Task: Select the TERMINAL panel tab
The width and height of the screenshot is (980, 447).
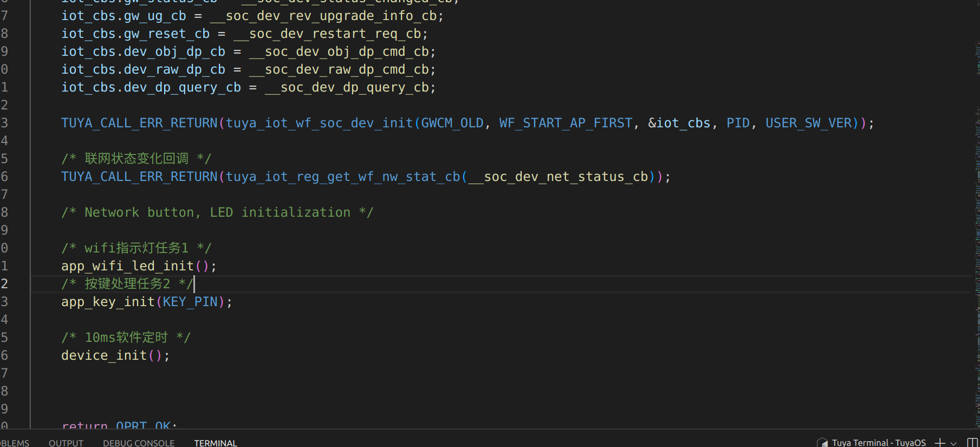Action: click(216, 443)
